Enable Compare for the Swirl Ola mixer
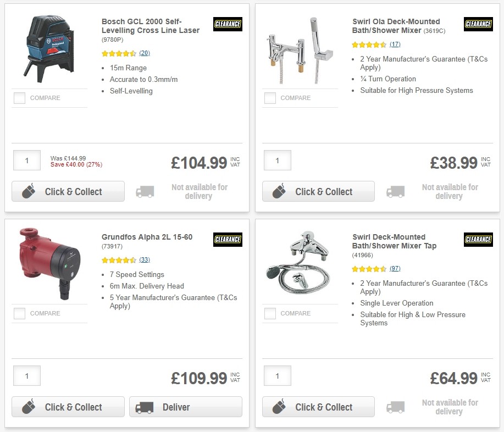The height and width of the screenshot is (432, 504). (270, 98)
